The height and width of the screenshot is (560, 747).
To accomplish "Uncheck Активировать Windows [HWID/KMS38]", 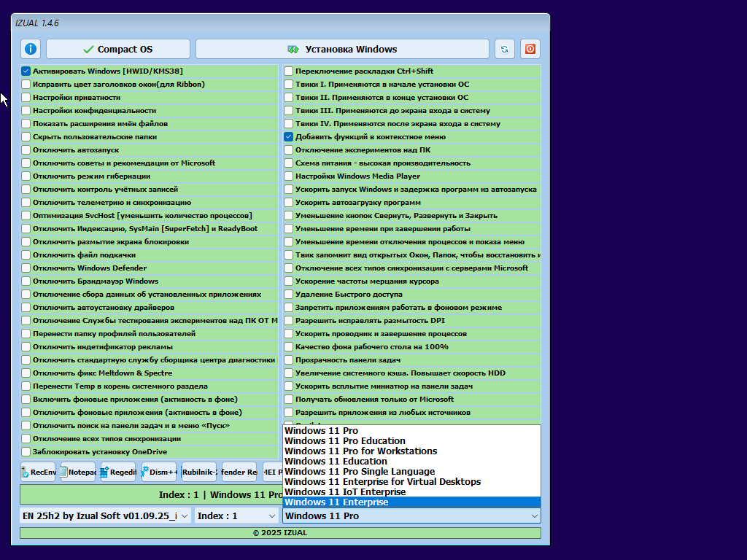I will (x=26, y=71).
